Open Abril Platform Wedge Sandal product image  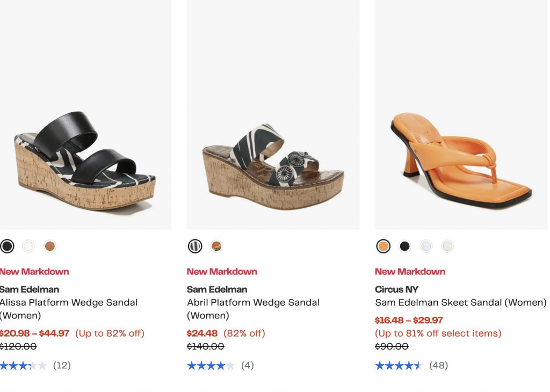coord(273,166)
